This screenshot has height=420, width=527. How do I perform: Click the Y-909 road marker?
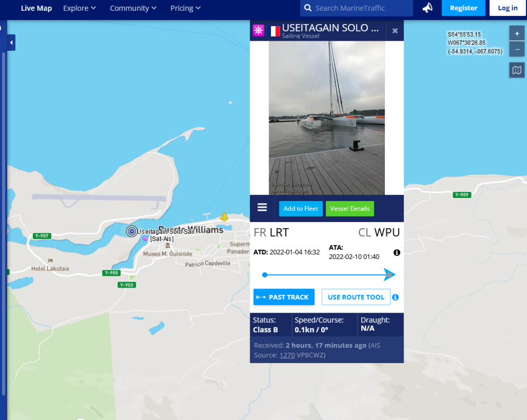[462, 195]
